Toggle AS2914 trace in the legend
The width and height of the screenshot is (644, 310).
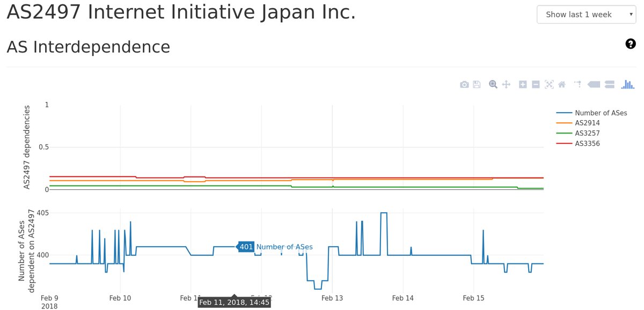pyautogui.click(x=586, y=123)
